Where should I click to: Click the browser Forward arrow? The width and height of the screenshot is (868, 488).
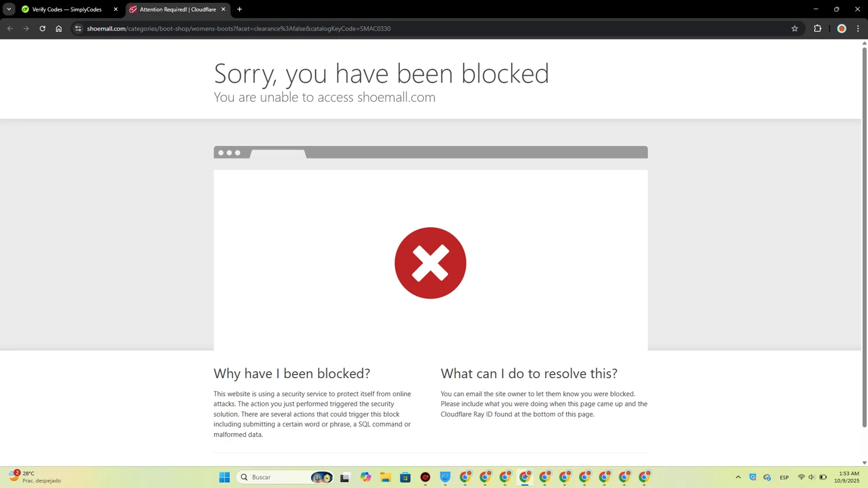point(26,28)
